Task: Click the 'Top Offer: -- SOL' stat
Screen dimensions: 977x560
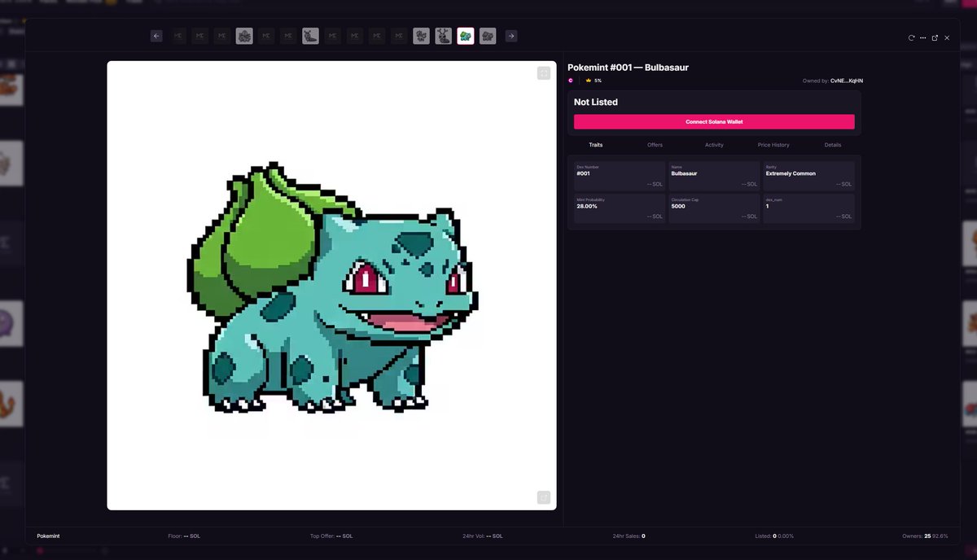Action: point(331,536)
